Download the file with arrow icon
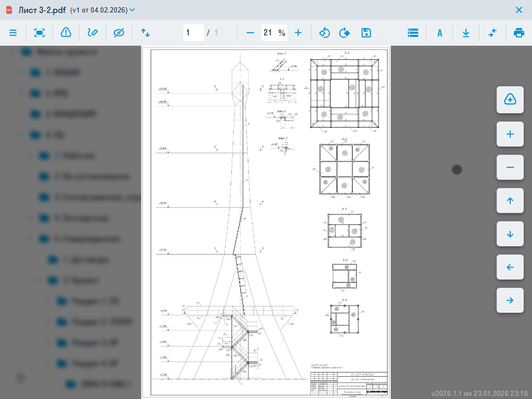The height and width of the screenshot is (399, 532). [466, 33]
